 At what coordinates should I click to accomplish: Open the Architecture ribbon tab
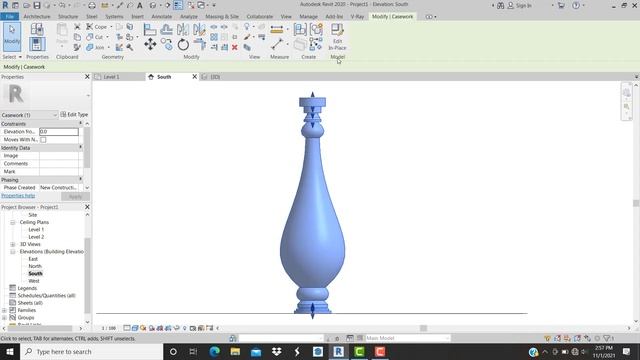pos(37,16)
